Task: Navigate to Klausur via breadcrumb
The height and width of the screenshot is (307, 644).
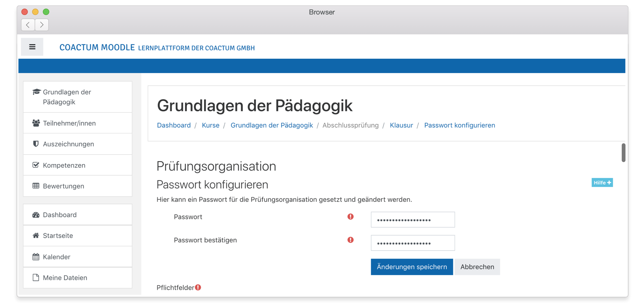Action: point(401,125)
